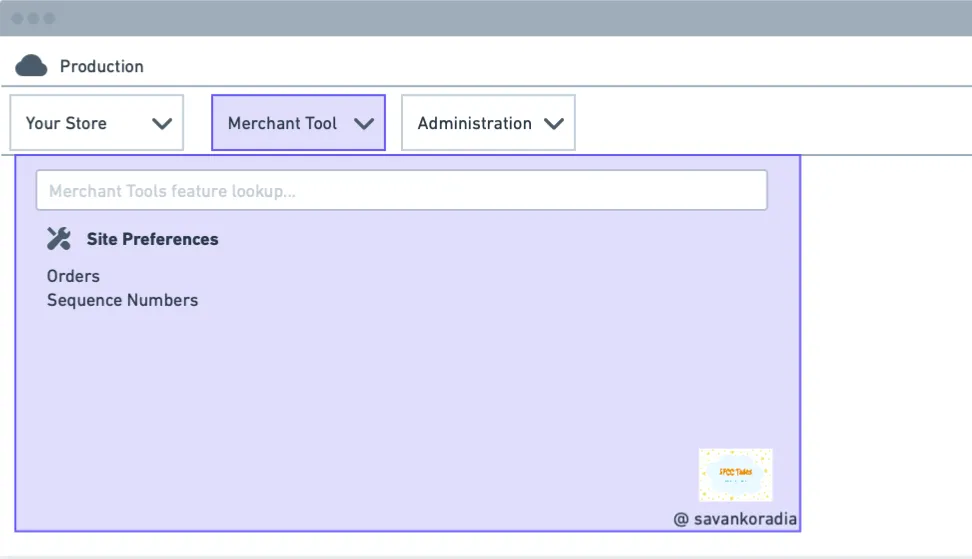Viewport: 972px width, 559px height.
Task: Select the Production instance label
Action: click(x=102, y=66)
